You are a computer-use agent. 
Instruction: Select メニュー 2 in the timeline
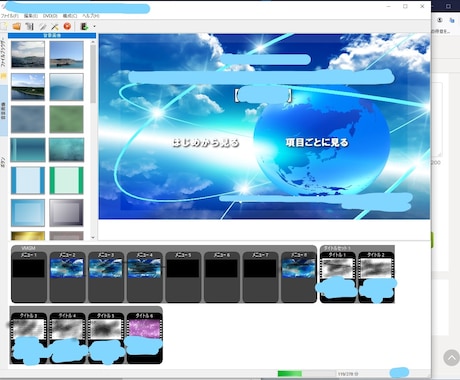(67, 277)
